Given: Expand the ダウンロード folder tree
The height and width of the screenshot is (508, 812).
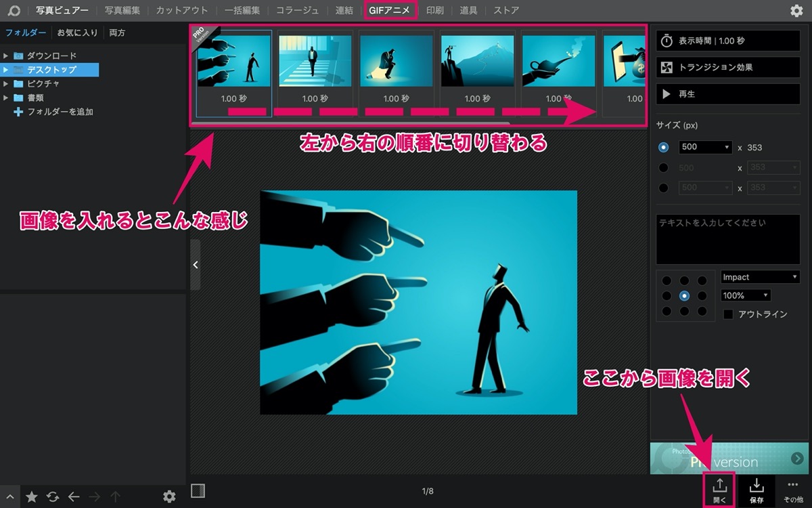Looking at the screenshot, I should coord(5,56).
